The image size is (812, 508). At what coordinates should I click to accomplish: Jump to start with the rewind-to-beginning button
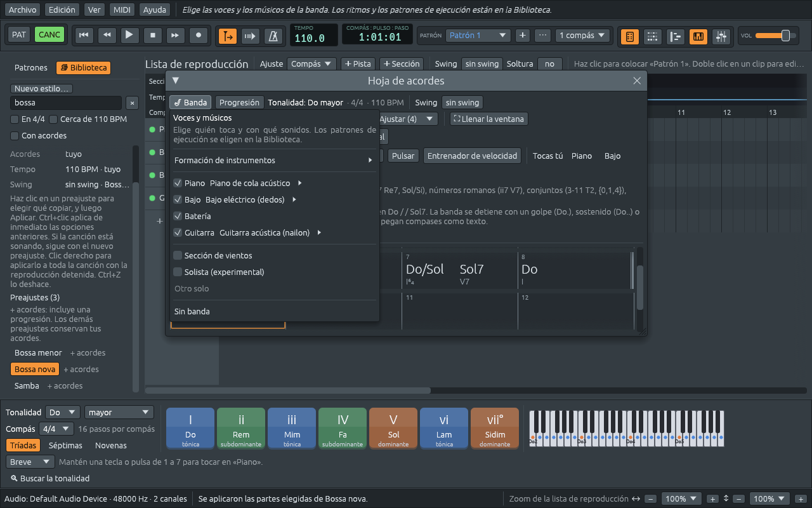pos(83,36)
